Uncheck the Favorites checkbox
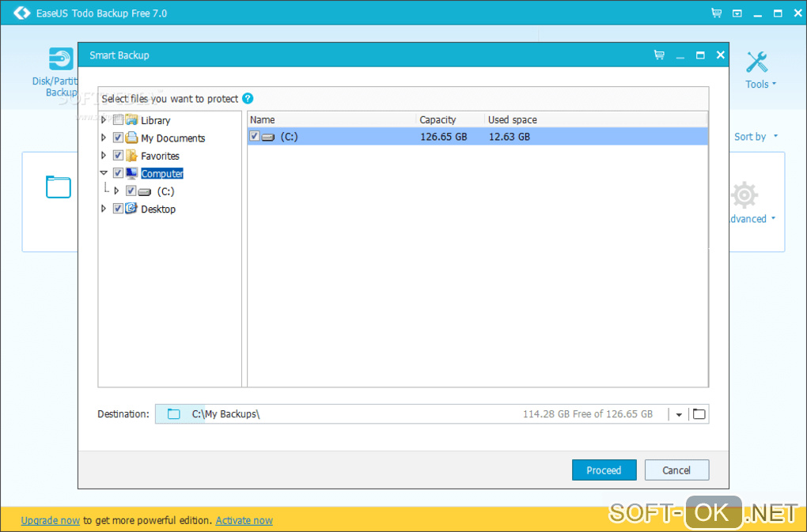Viewport: 807px width, 532px height. tap(118, 155)
